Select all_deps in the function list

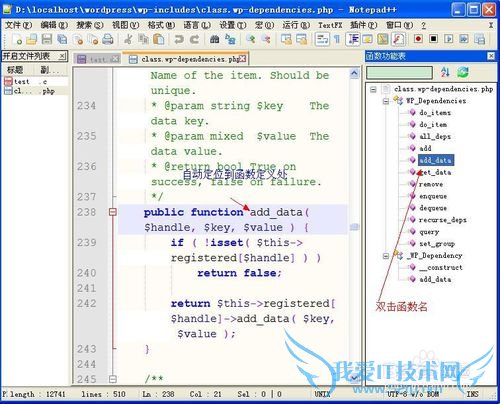tap(435, 136)
